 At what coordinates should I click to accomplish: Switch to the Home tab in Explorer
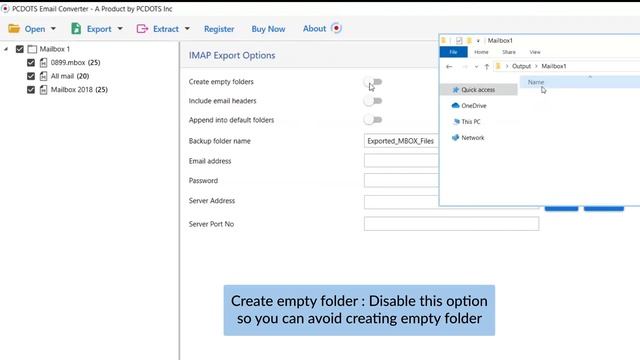point(481,52)
